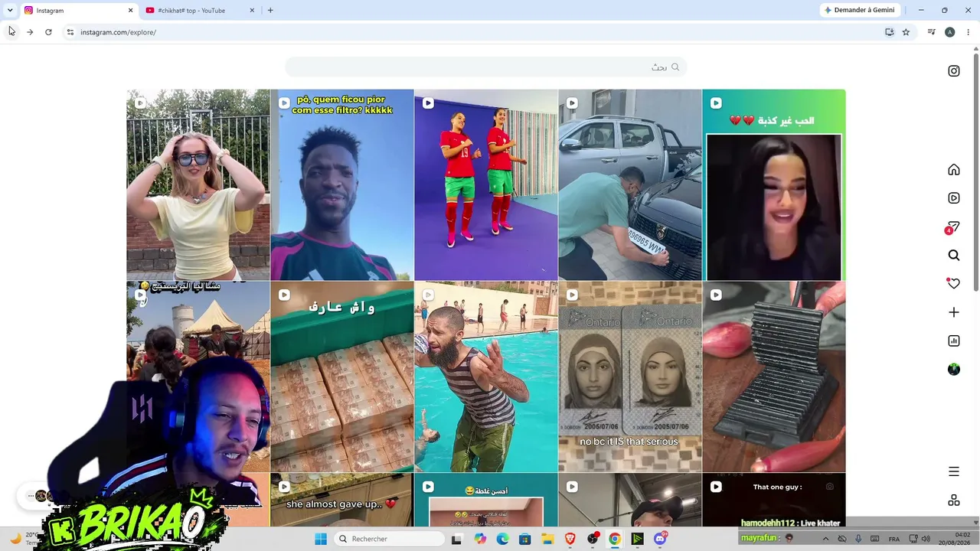Open Brave browser from the taskbar
The width and height of the screenshot is (980, 551).
(x=570, y=539)
